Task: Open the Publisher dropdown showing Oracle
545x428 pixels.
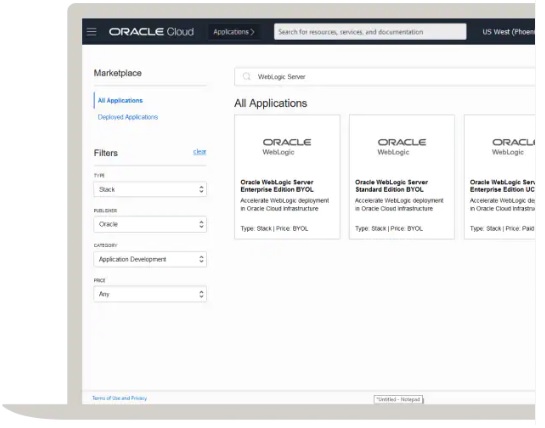Action: click(150, 224)
